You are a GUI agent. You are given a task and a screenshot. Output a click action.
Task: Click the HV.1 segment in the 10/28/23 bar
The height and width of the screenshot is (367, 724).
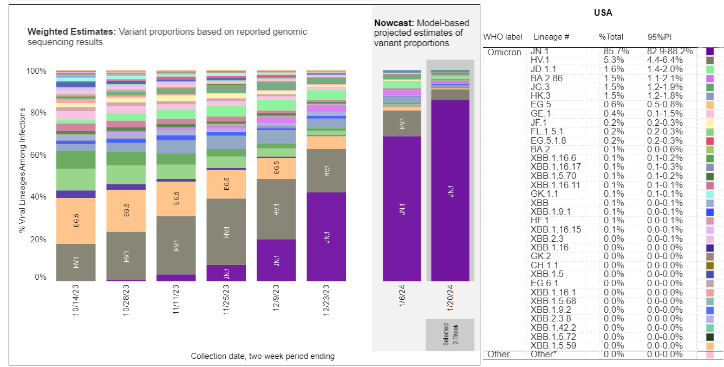126,256
